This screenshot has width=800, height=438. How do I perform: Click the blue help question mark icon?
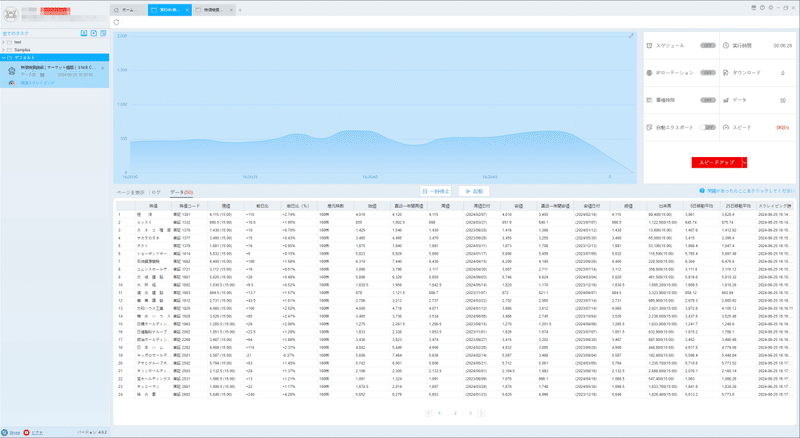(702, 190)
